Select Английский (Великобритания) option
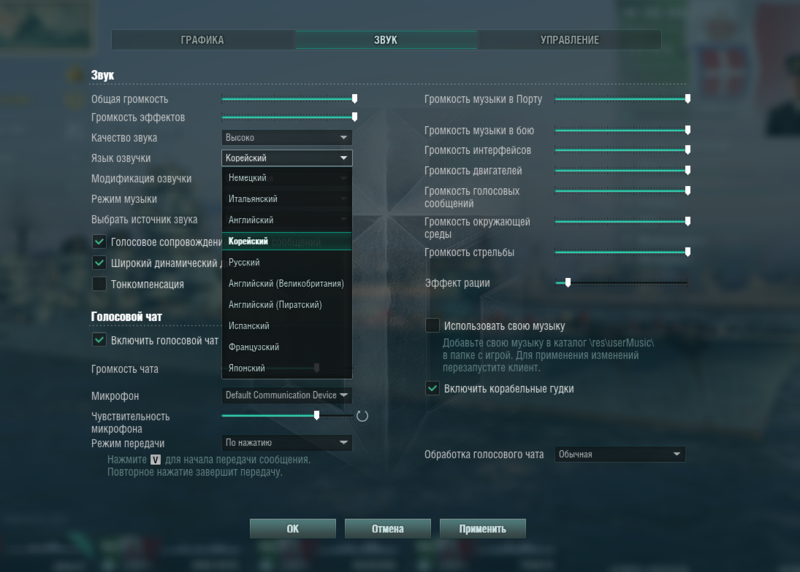Image resolution: width=800 pixels, height=572 pixels. 287,284
